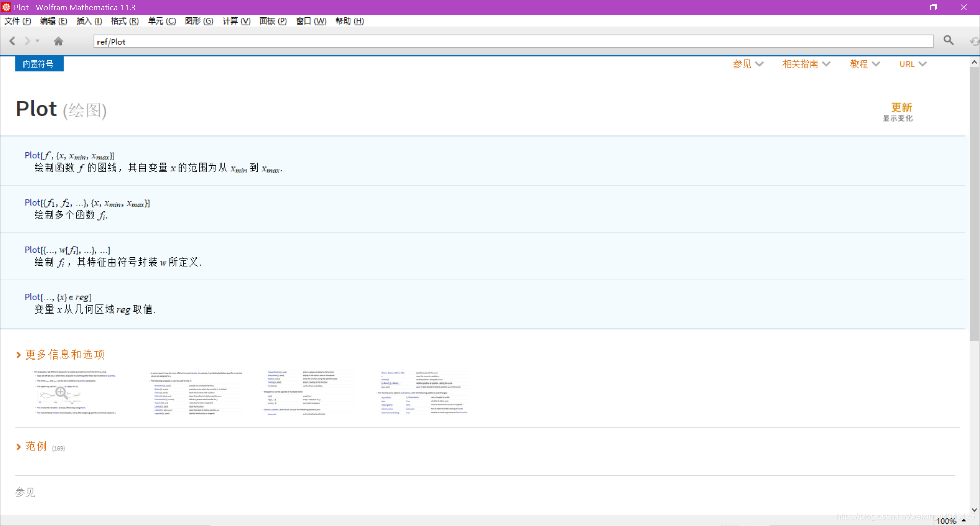The height and width of the screenshot is (526, 980).
Task: Click Plot link in wrapper w[f] usage
Action: [32, 249]
